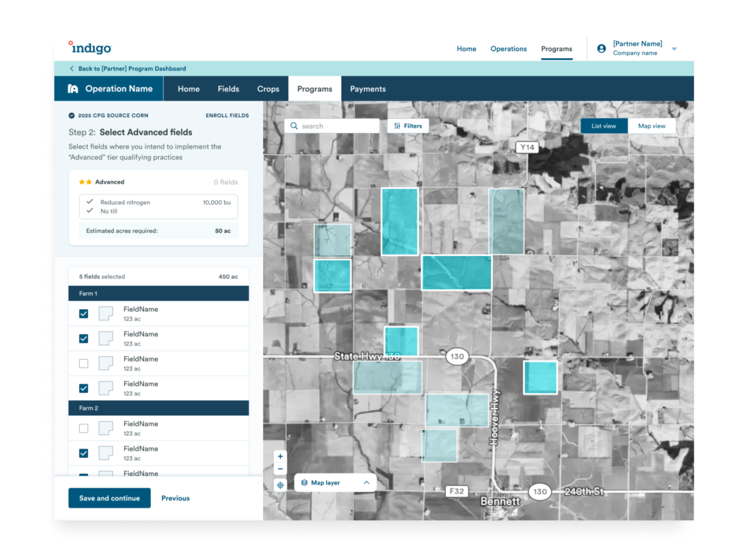Click the user profile avatar icon
747x560 pixels.
601,48
